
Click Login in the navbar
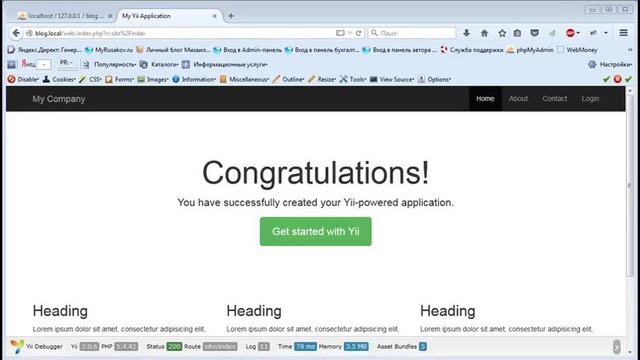click(590, 99)
